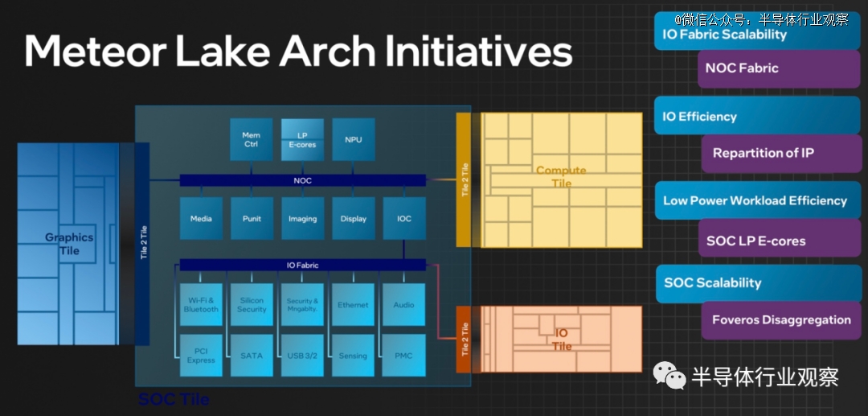
Task: Click the NPU block
Action: [x=353, y=139]
